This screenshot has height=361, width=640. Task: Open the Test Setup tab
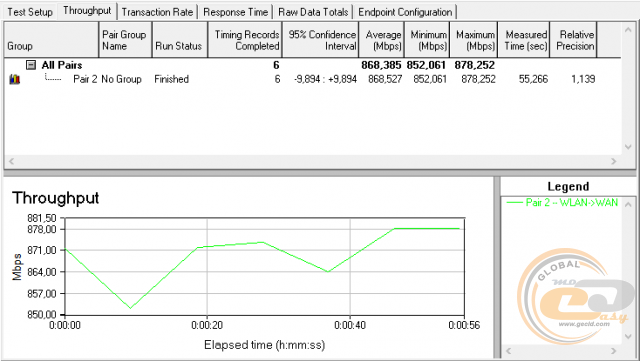pyautogui.click(x=30, y=12)
